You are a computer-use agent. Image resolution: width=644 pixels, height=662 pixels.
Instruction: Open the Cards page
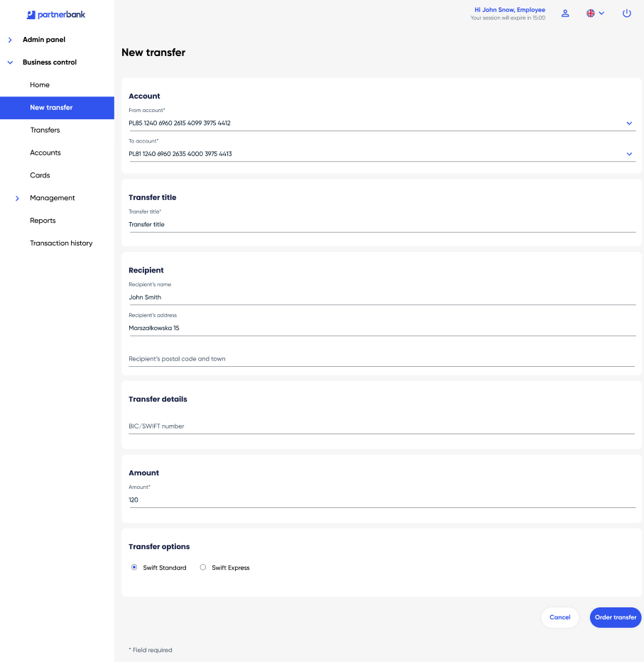point(40,175)
